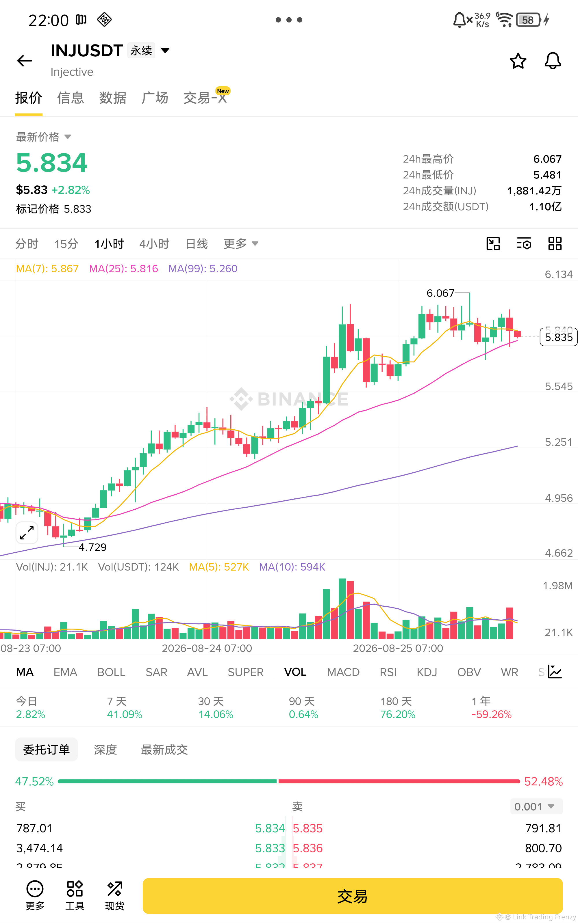The image size is (578, 924).
Task: Expand the 更多 timeframe dropdown
Action: (241, 244)
